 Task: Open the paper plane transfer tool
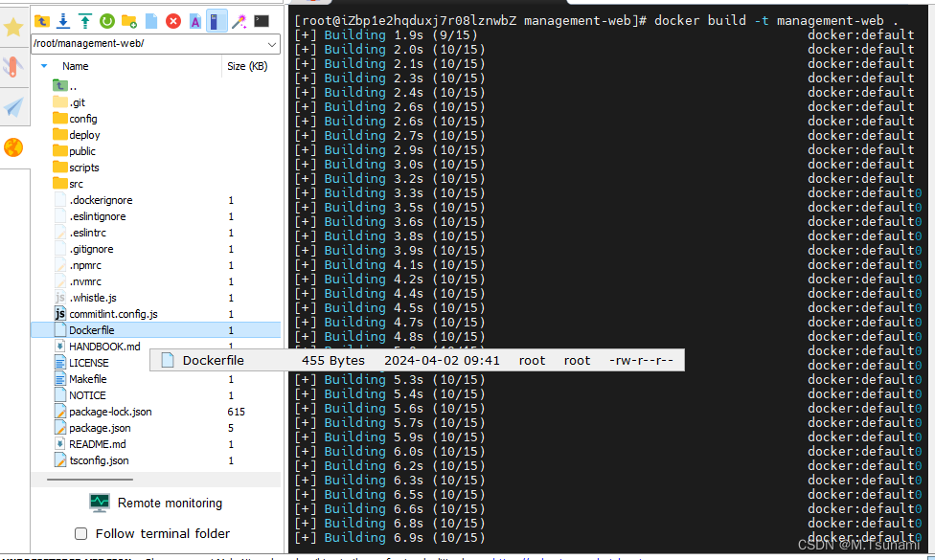pos(13,105)
